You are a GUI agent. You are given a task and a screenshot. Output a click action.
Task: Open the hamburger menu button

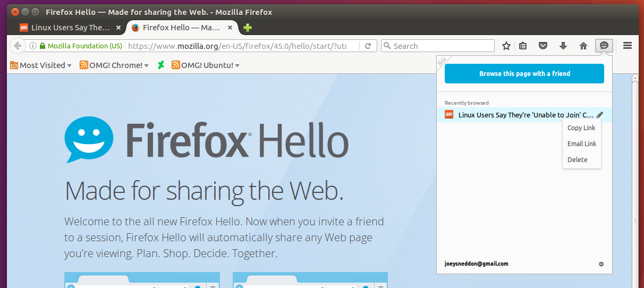[628, 46]
